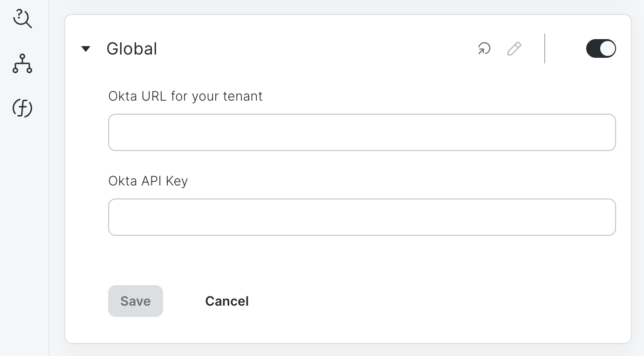The width and height of the screenshot is (644, 356).
Task: Click the Save button
Action: tap(135, 301)
